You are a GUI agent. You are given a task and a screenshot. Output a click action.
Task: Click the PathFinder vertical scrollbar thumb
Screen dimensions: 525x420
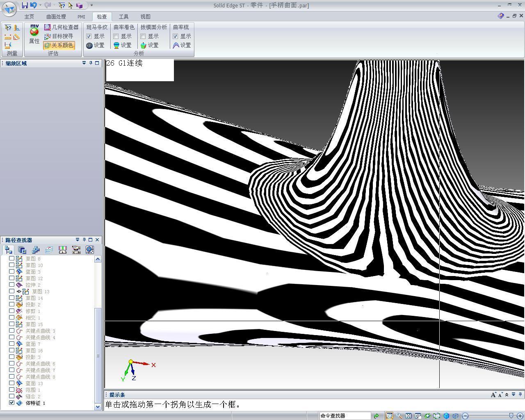(98, 355)
